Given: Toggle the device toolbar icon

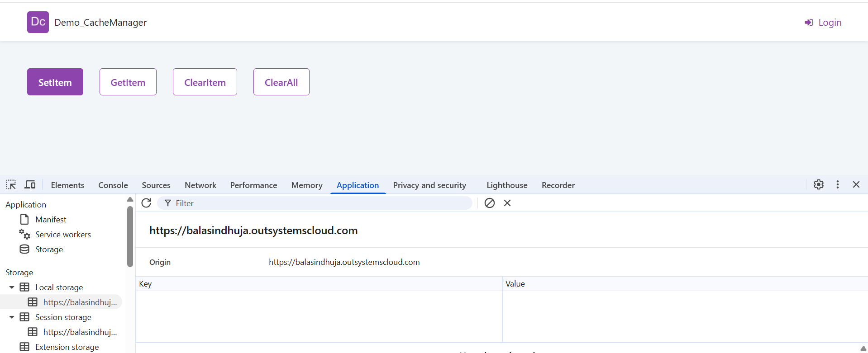Looking at the screenshot, I should tap(30, 184).
